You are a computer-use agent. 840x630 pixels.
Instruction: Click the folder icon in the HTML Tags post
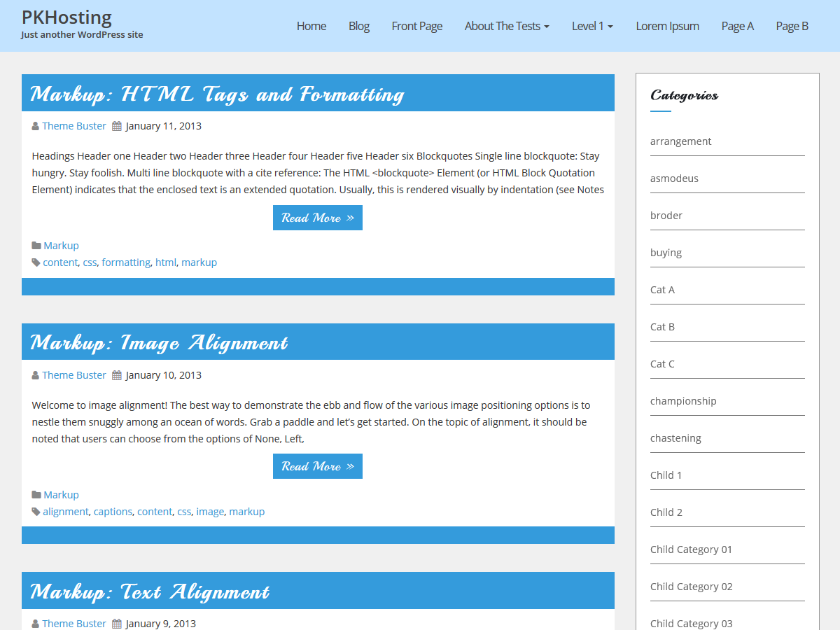coord(36,246)
